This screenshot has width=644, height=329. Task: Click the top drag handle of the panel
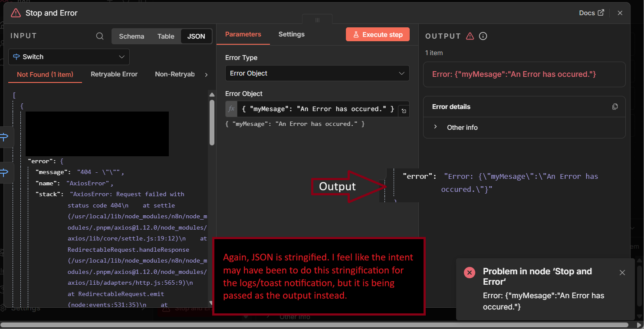click(317, 20)
